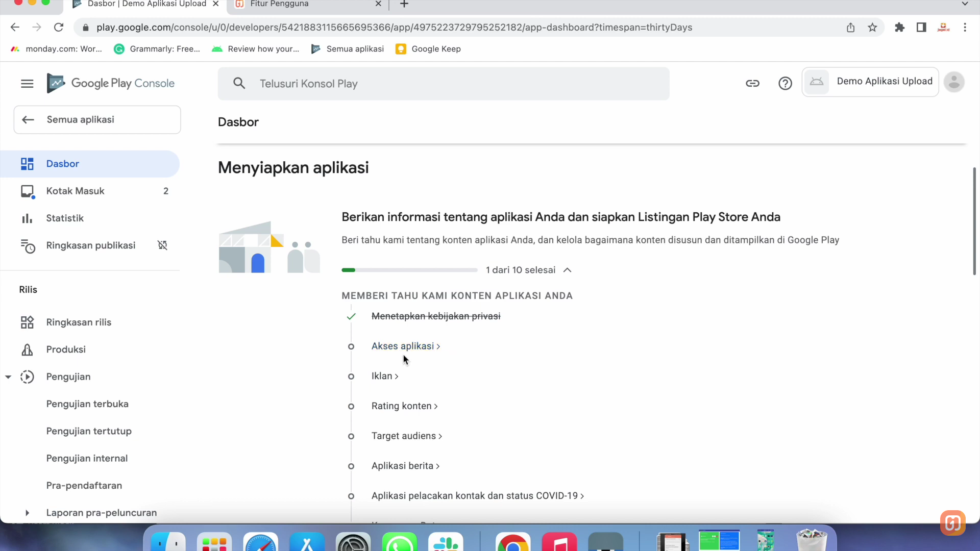The width and height of the screenshot is (980, 551).
Task: Click the copy link icon
Action: tap(752, 83)
